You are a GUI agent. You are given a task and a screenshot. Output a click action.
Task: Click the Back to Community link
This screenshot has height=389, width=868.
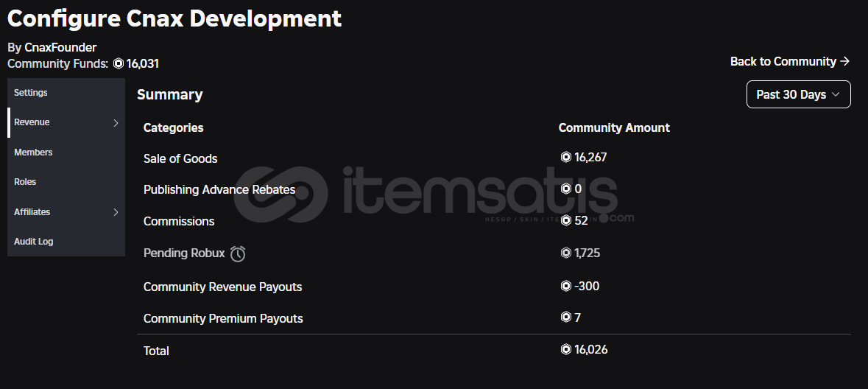[x=789, y=61]
